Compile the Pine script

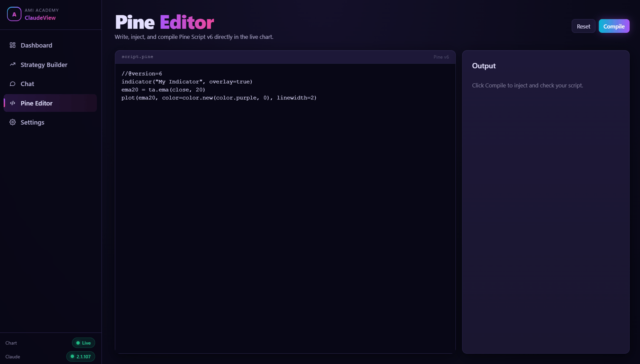click(614, 26)
